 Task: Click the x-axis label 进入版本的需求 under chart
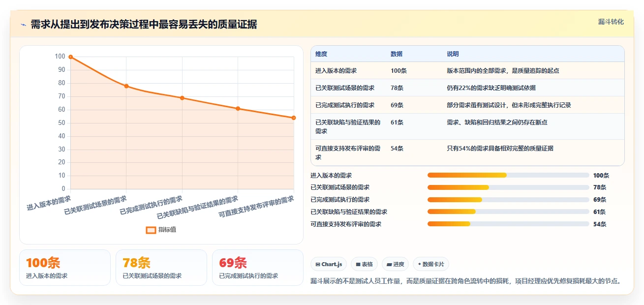tap(49, 203)
